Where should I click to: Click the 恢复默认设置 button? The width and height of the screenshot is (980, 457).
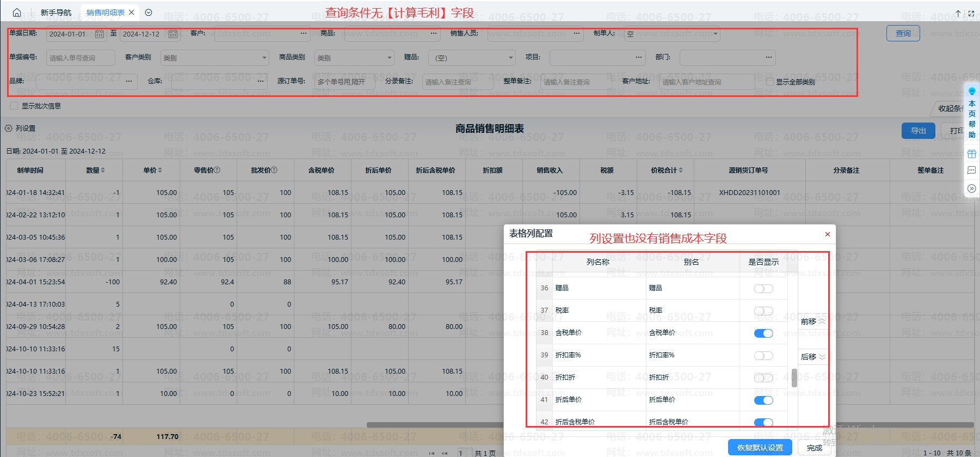[760, 448]
